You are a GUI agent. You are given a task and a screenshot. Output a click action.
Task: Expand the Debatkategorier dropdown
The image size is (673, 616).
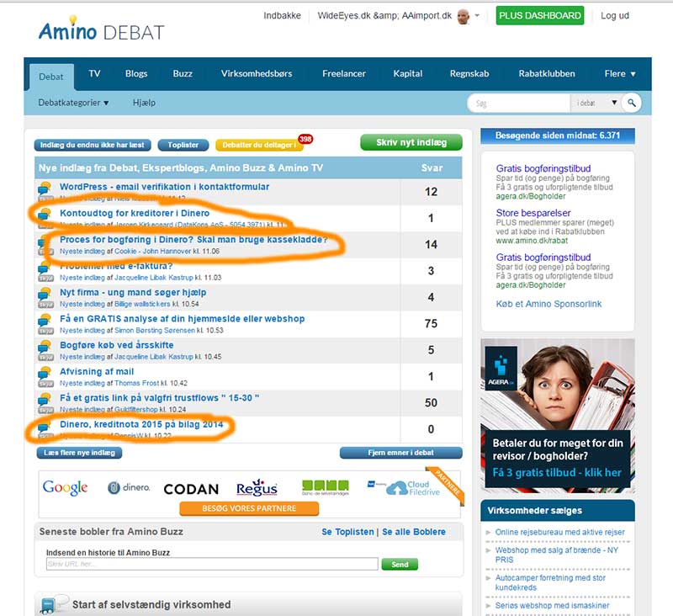(74, 103)
